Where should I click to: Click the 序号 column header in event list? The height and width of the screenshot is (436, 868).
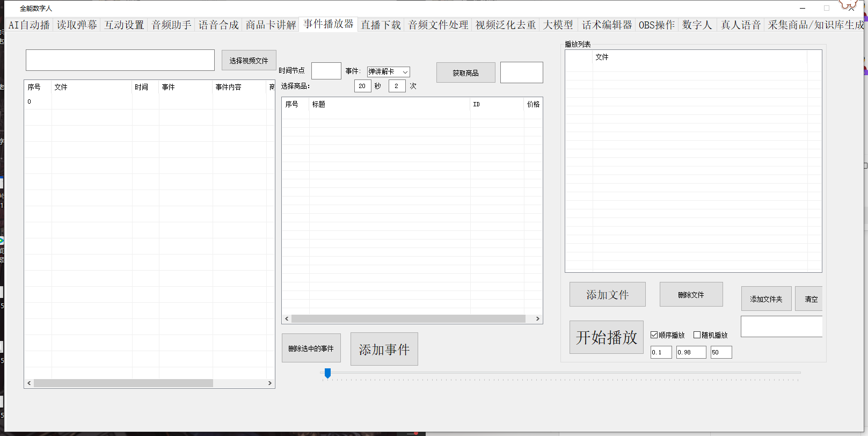point(38,87)
